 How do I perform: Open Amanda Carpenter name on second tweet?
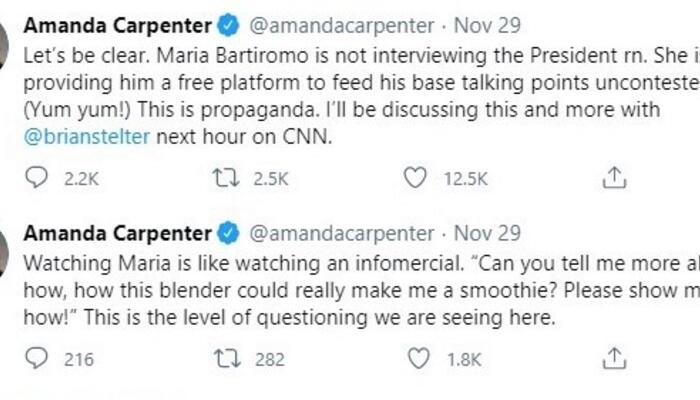tap(116, 234)
